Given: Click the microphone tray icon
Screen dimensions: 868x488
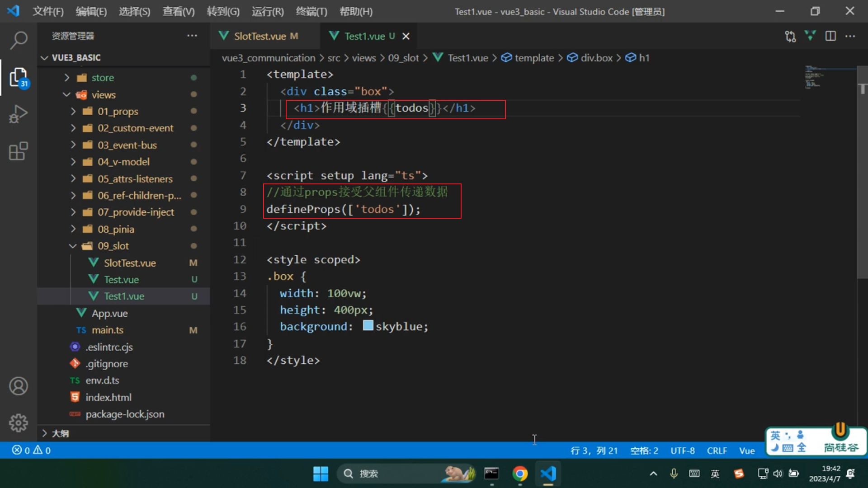Looking at the screenshot, I should [x=674, y=474].
